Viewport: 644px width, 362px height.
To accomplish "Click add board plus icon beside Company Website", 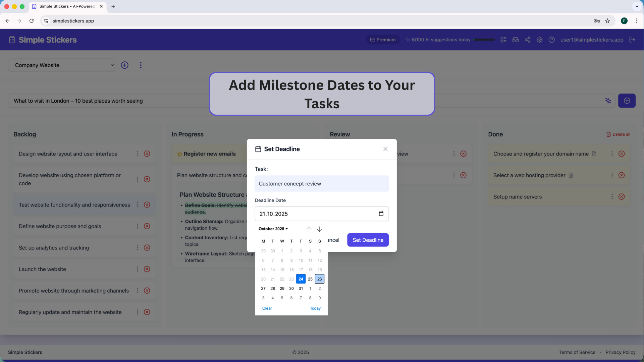I will tap(124, 65).
